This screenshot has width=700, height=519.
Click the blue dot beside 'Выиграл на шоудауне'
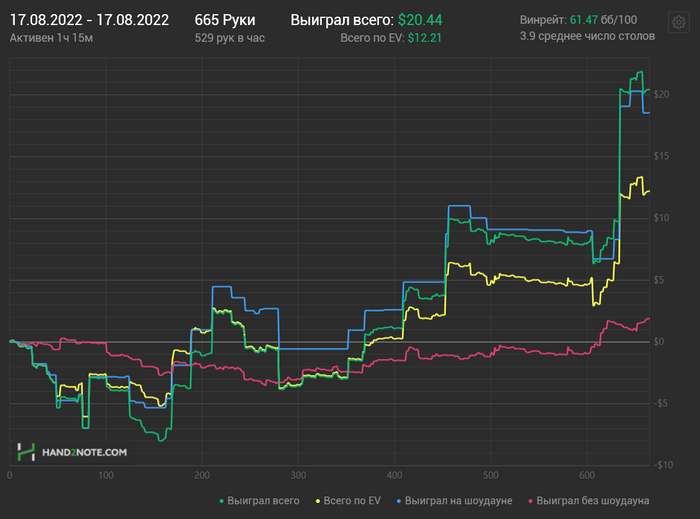coord(399,502)
